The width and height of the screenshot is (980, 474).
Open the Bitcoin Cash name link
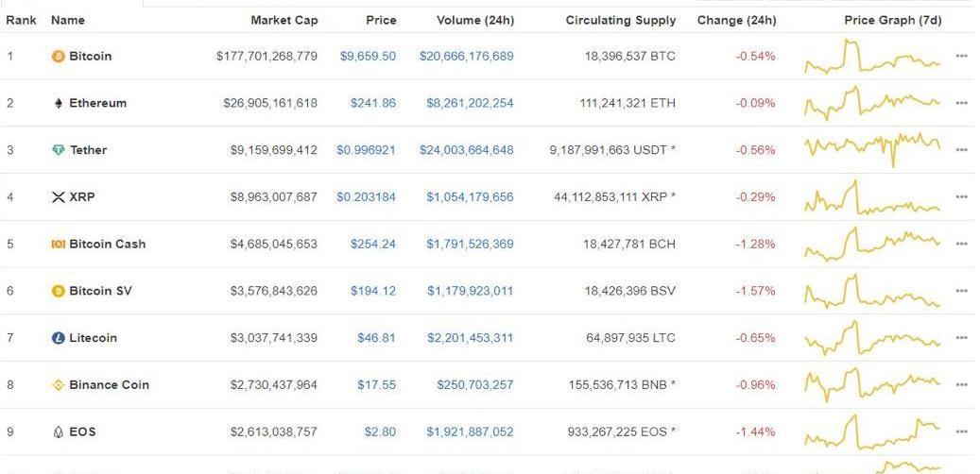pyautogui.click(x=107, y=244)
